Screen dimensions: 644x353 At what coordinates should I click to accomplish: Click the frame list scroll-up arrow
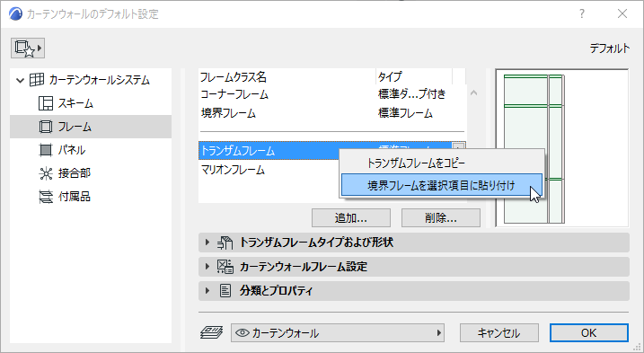coord(473,93)
